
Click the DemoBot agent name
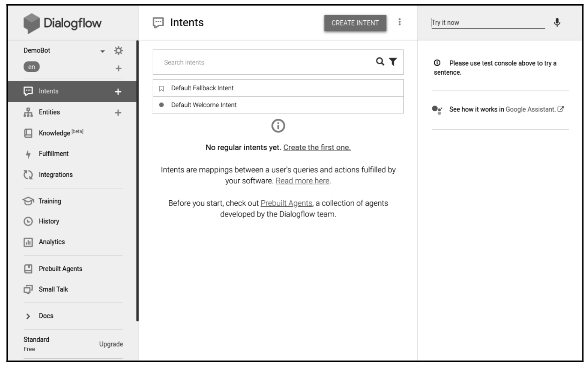[37, 50]
